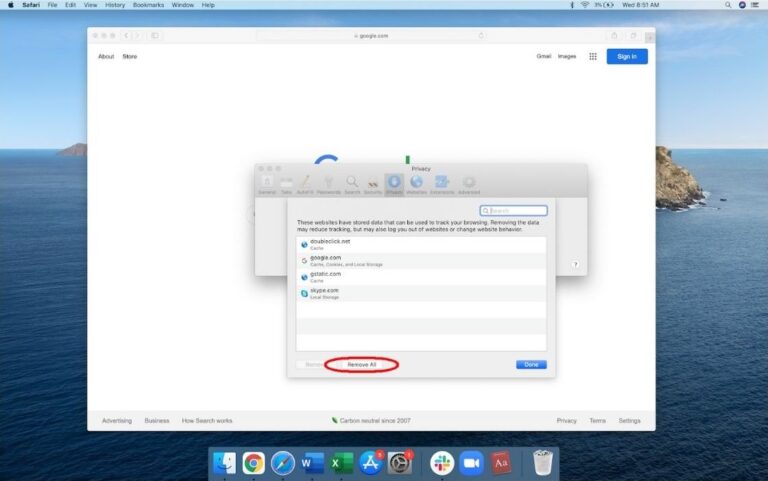Toggle the Safari sidebar button
Image resolution: width=768 pixels, height=481 pixels.
pos(155,36)
